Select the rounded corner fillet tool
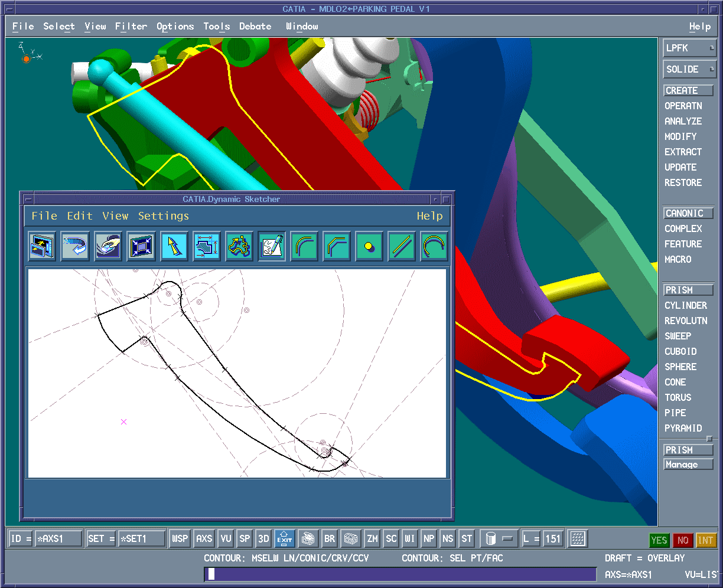This screenshot has width=723, height=588. [304, 246]
